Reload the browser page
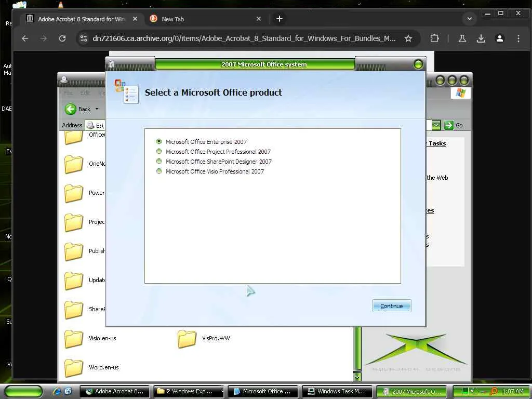532x399 pixels. point(62,38)
